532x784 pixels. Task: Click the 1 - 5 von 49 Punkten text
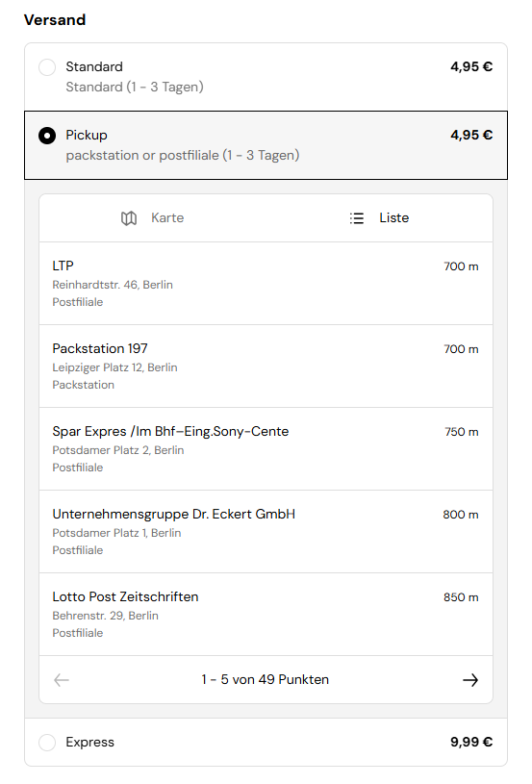tap(266, 679)
